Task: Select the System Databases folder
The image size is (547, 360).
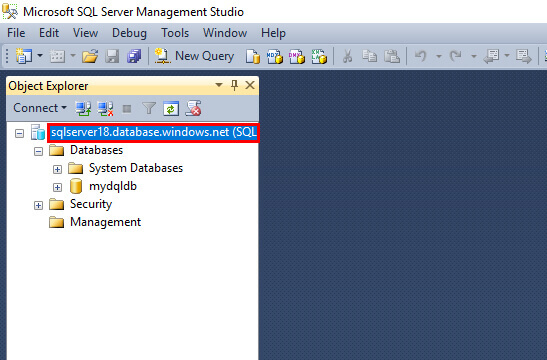Action: point(136,168)
